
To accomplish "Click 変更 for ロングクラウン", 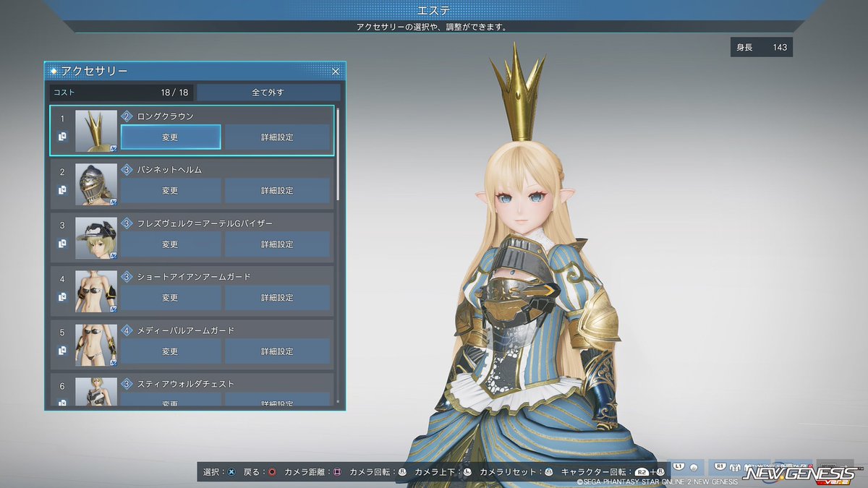I will pyautogui.click(x=170, y=137).
